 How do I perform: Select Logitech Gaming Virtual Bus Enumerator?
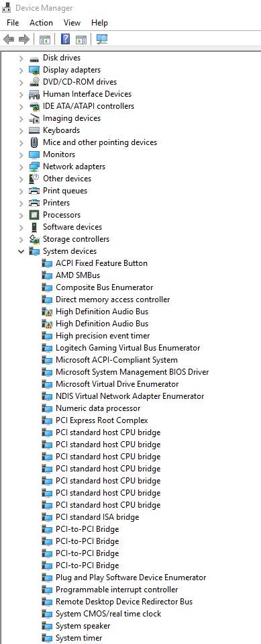coord(127,348)
